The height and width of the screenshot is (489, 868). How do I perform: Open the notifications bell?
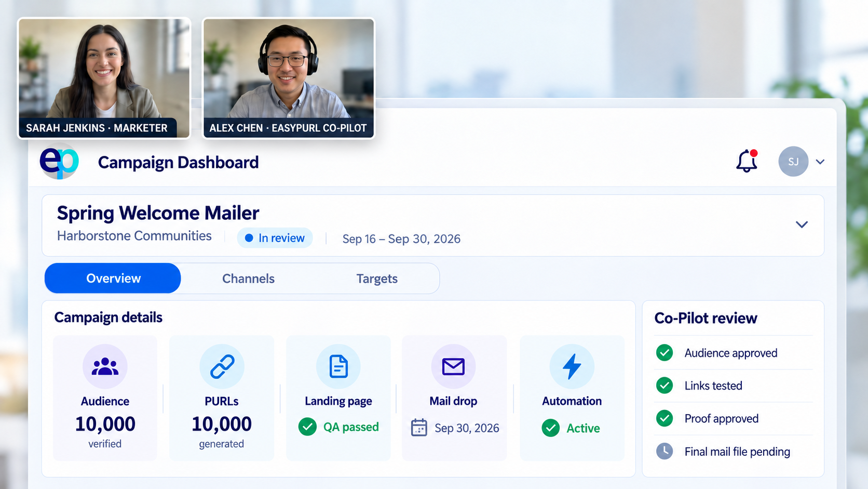(x=747, y=161)
